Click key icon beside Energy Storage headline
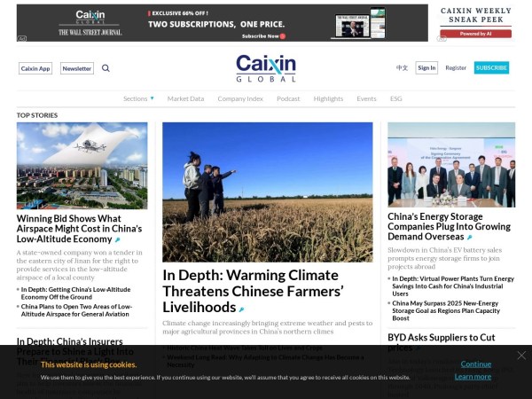Viewport: 532px width, 399px height. click(x=470, y=237)
